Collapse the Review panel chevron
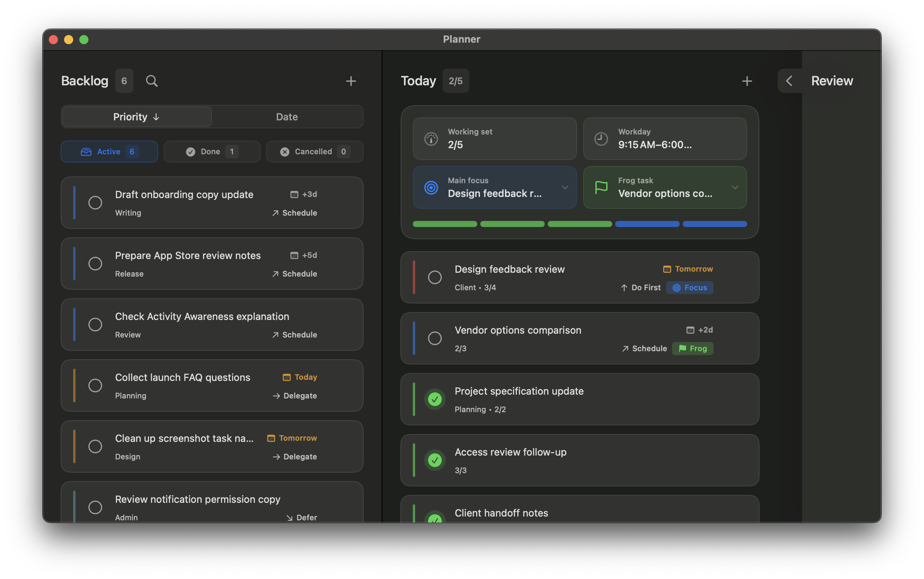Image resolution: width=924 pixels, height=579 pixels. pos(789,81)
